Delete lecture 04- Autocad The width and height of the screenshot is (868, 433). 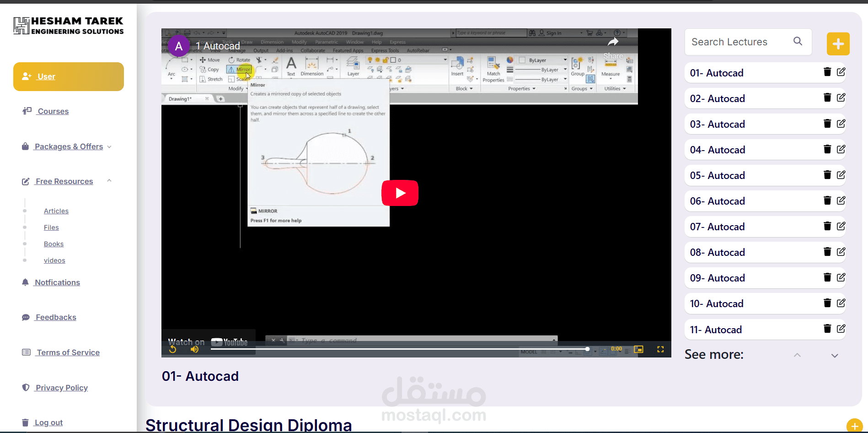[827, 149]
